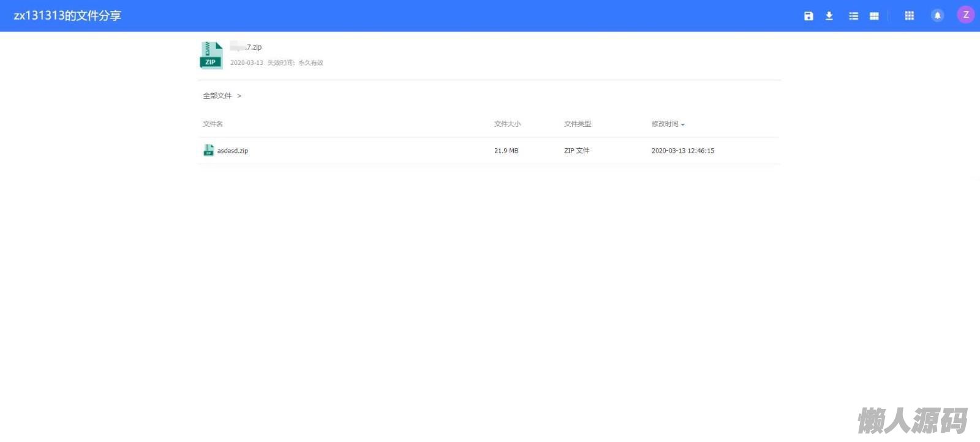Click the breadcrumb > separator arrow

click(239, 96)
